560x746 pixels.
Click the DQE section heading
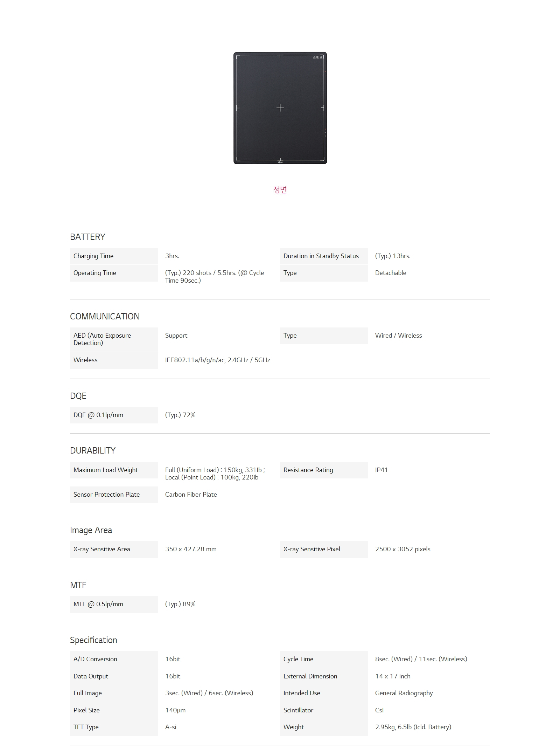pyautogui.click(x=78, y=396)
